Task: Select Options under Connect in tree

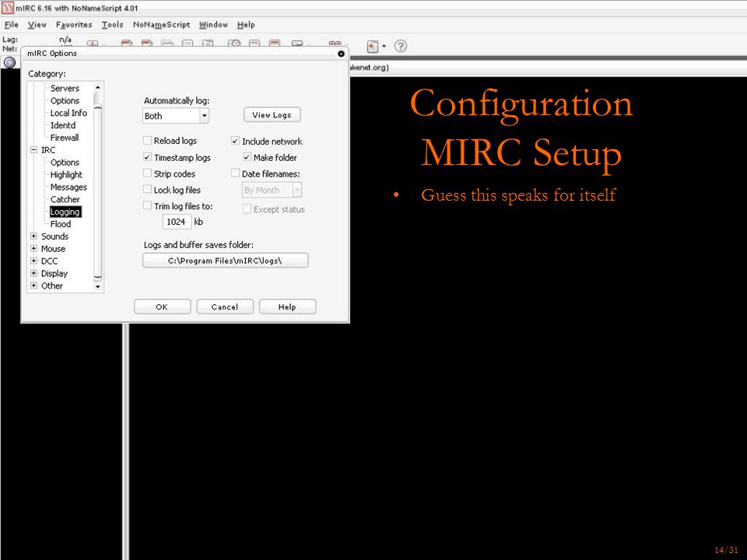Action: tap(65, 100)
